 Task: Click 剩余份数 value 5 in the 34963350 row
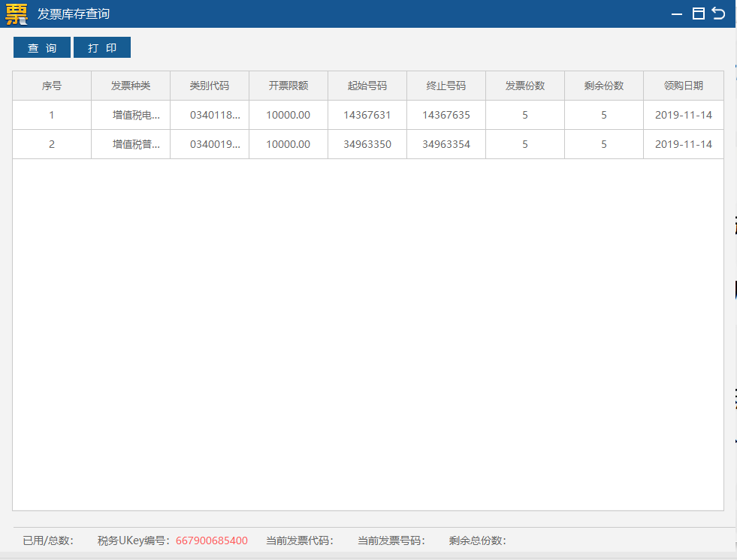(x=604, y=144)
